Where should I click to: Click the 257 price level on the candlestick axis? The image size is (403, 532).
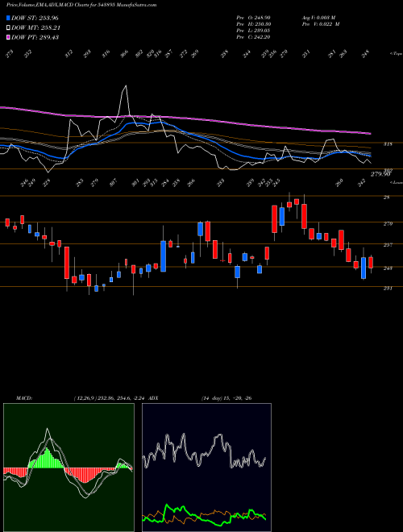388,244
